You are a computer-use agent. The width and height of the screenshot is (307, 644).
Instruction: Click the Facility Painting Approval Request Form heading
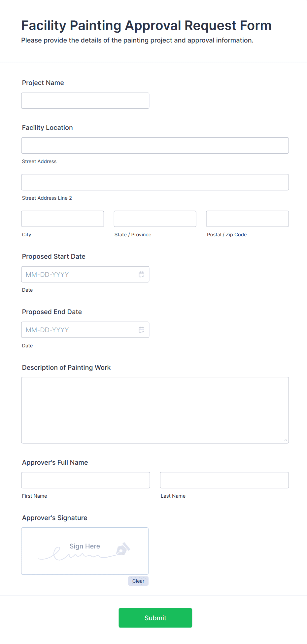pyautogui.click(x=146, y=25)
